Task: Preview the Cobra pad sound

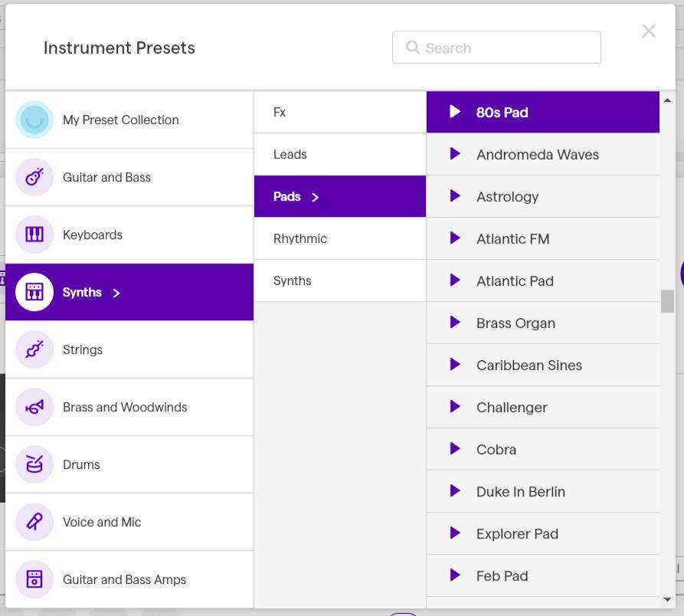Action: point(455,449)
